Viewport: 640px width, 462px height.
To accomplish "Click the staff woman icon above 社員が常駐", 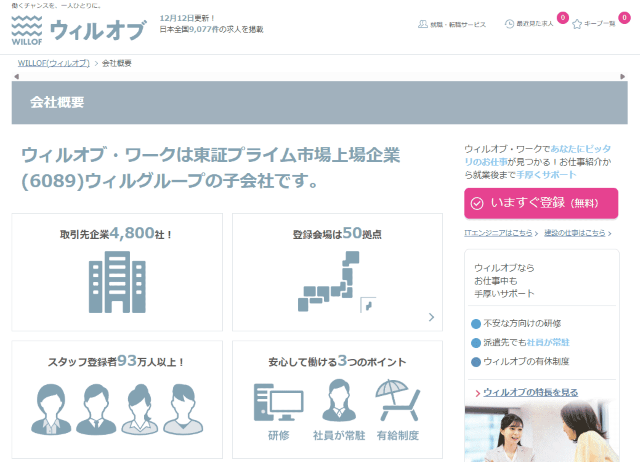I will (339, 400).
